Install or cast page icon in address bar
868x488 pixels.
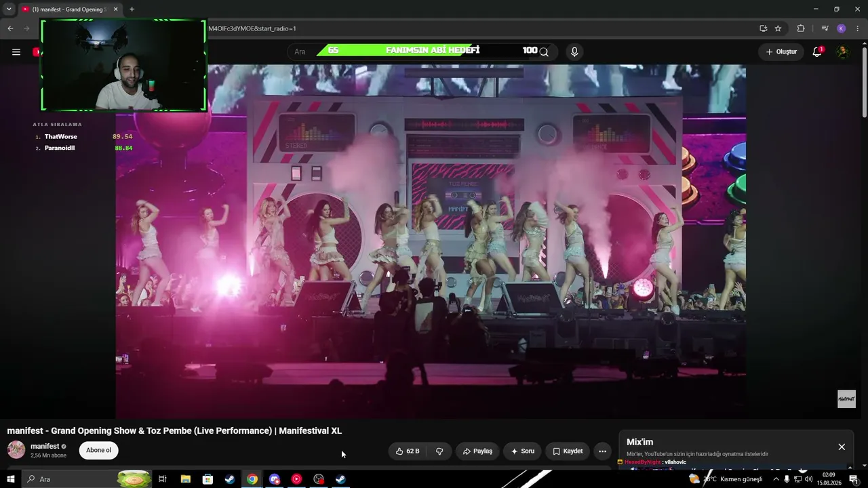[x=764, y=28]
